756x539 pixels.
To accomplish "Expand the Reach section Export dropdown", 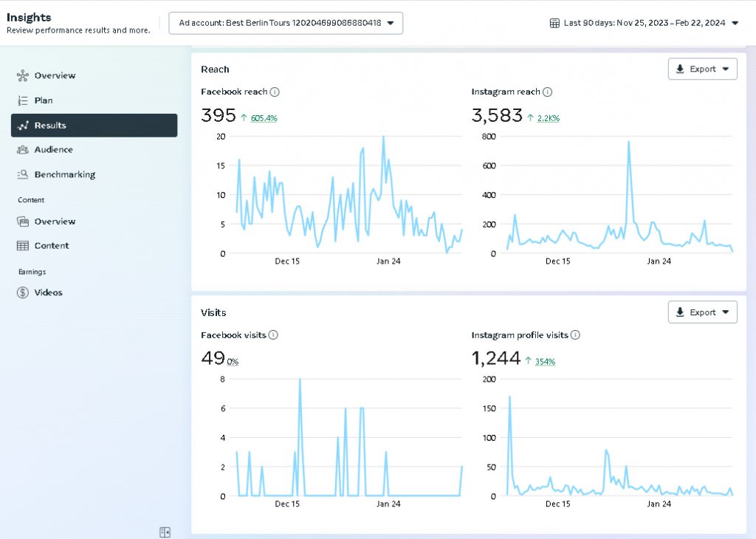I will 702,69.
